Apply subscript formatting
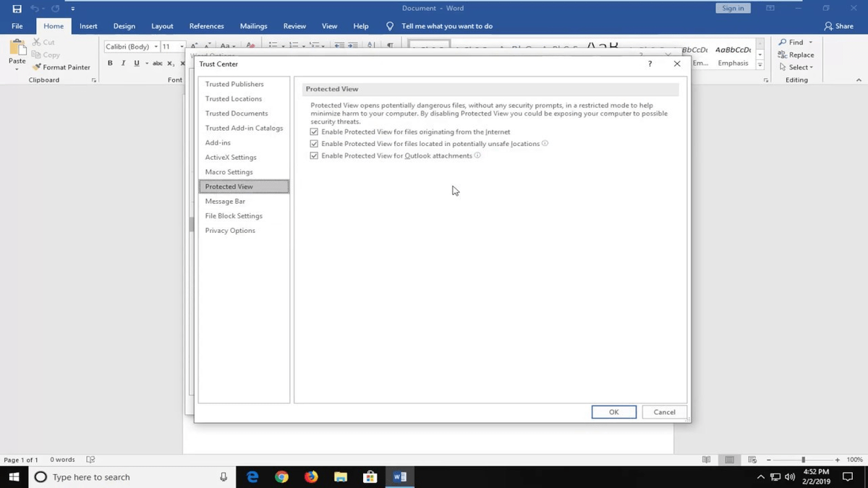868x488 pixels. [x=171, y=63]
